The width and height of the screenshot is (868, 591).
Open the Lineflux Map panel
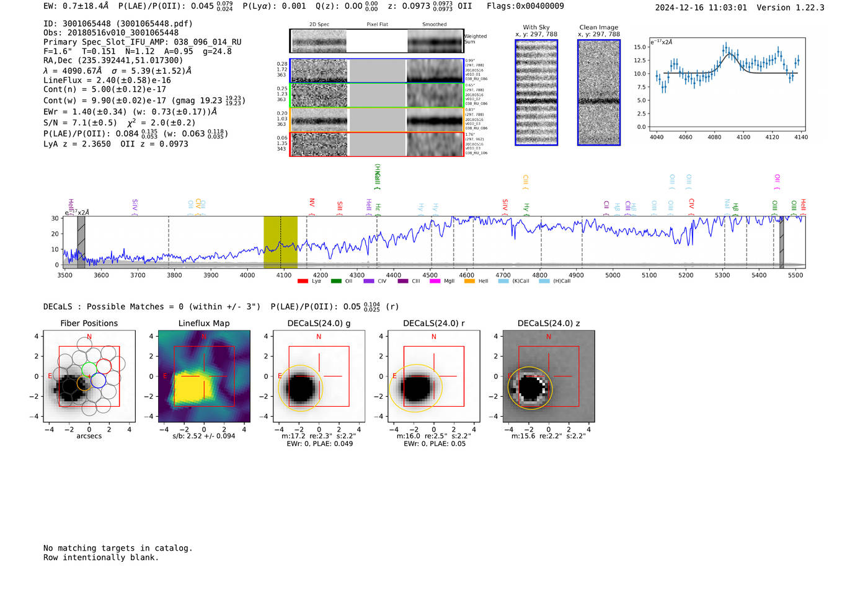coord(204,376)
